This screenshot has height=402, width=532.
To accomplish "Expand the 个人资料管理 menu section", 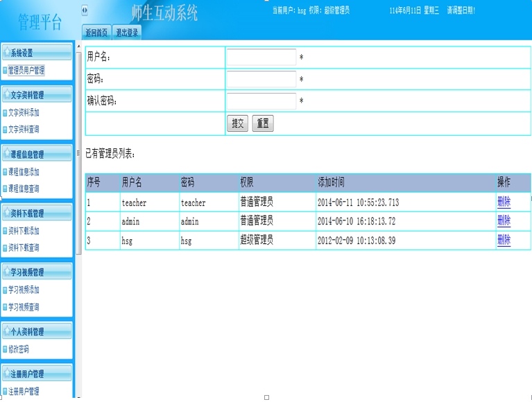I will pyautogui.click(x=37, y=331).
